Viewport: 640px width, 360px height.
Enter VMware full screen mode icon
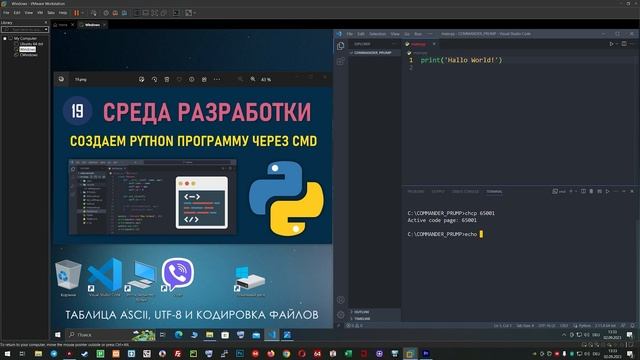click(x=155, y=13)
